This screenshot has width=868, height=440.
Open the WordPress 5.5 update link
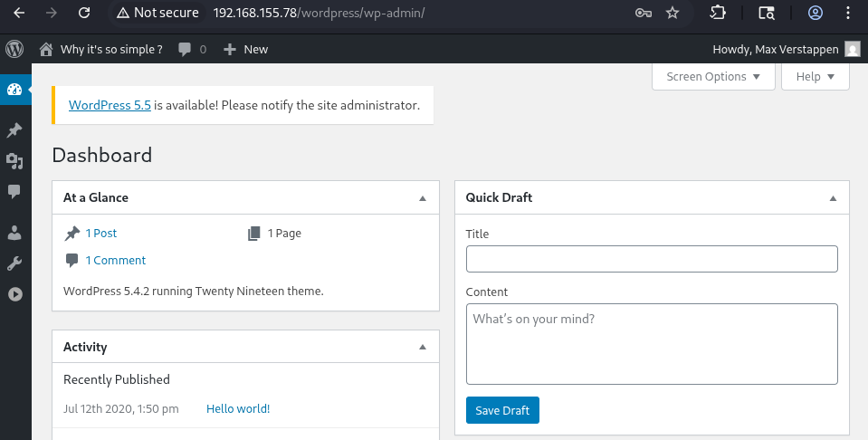point(110,105)
